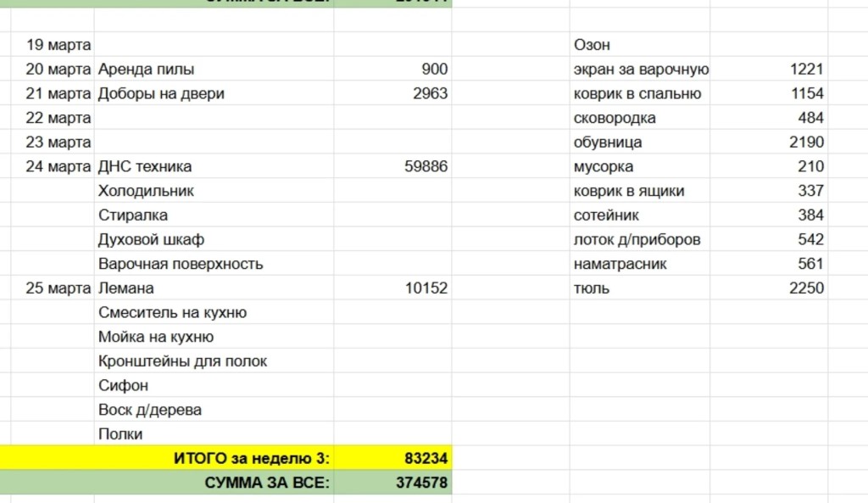The image size is (868, 503).
Task: Click the green total cell 374578
Action: click(x=420, y=483)
